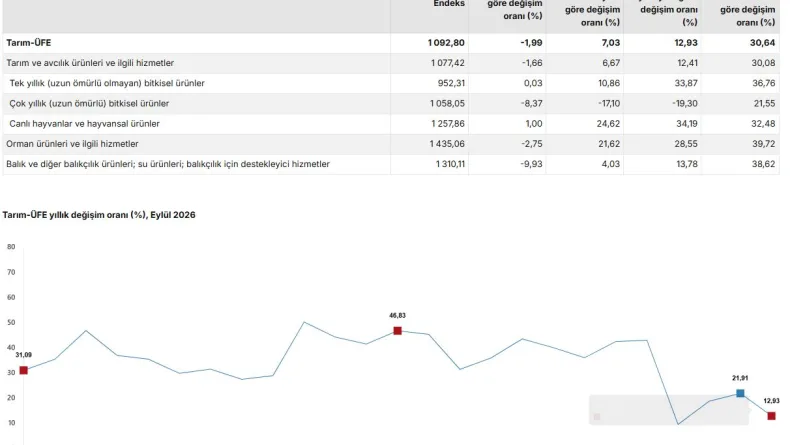
Task: Click the -9,93 monthly change cell
Action: 532,164
